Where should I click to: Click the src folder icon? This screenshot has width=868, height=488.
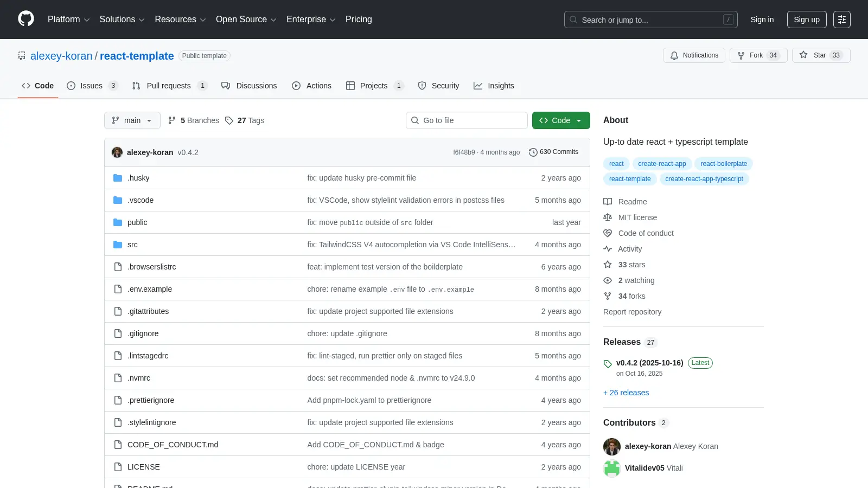(x=118, y=245)
